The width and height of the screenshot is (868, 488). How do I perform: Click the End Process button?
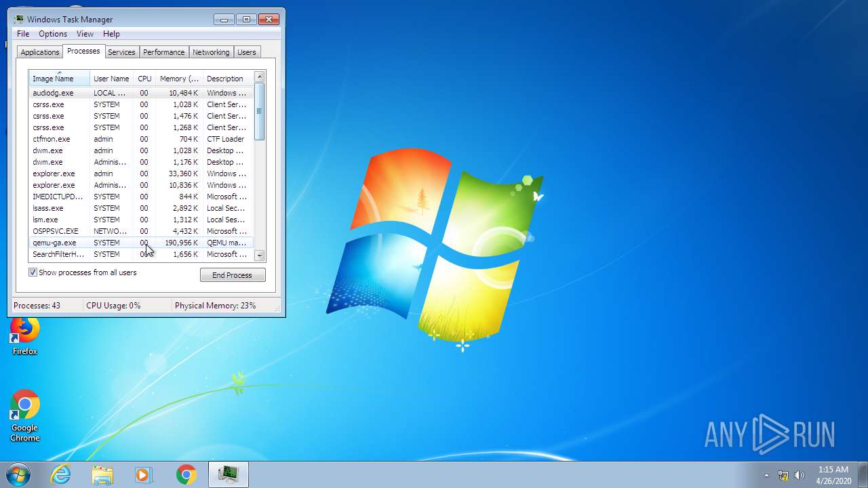coord(233,275)
